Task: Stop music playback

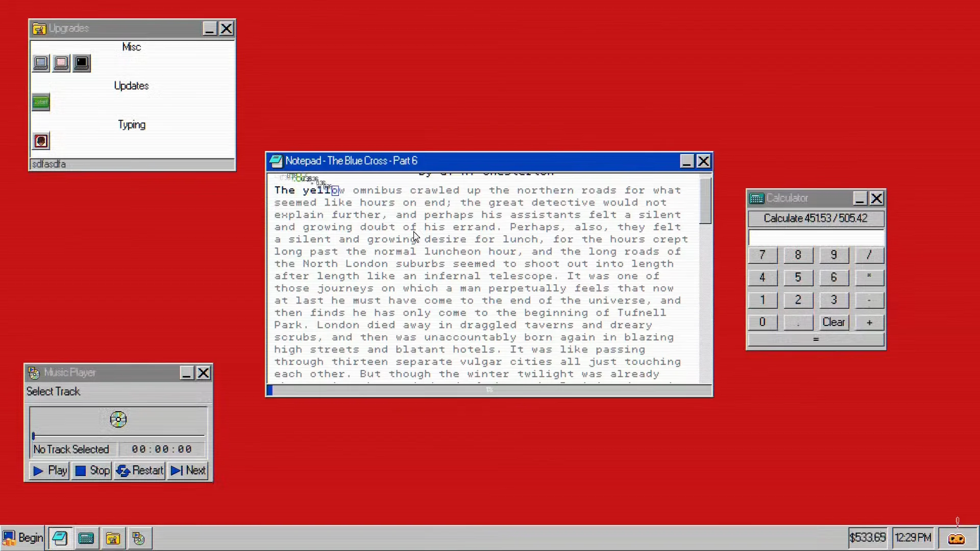Action: coord(92,470)
